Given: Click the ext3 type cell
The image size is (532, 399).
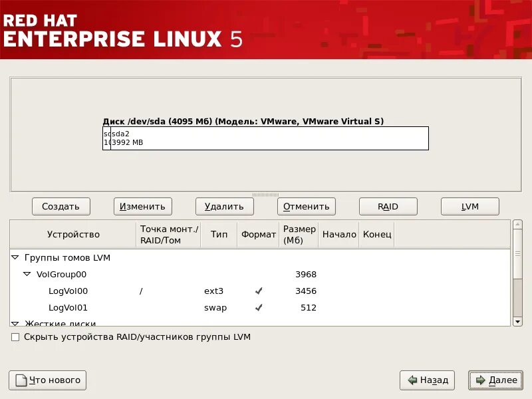Looking at the screenshot, I should click(x=213, y=291).
